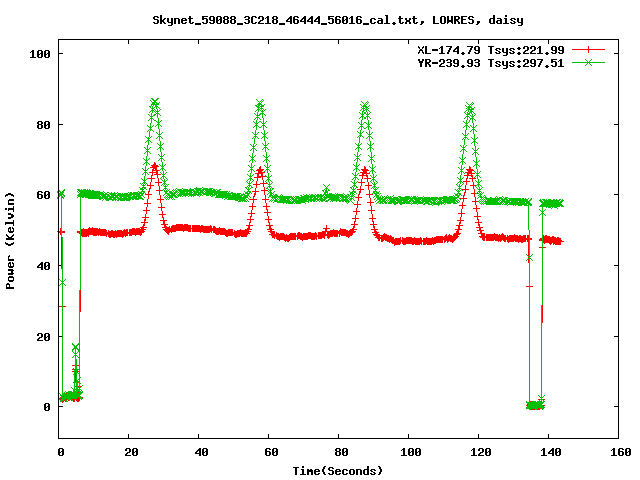The image size is (640, 480).
Task: Click the y-axis tick label 60
Action: click(x=44, y=195)
